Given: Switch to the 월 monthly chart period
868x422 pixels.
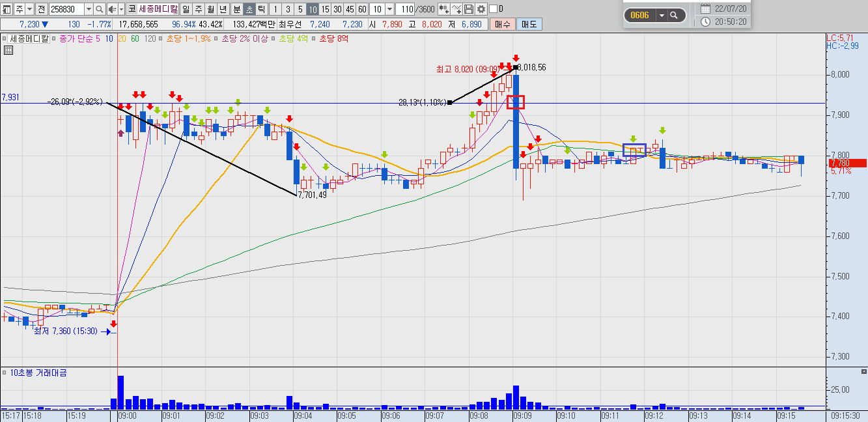Looking at the screenshot, I should pos(210,9).
